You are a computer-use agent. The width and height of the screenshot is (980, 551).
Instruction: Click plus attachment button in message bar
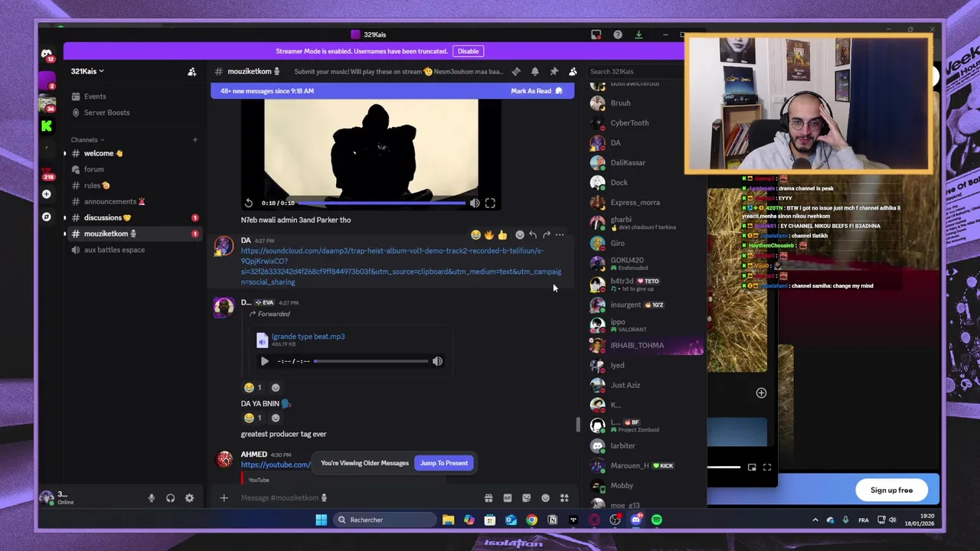click(x=224, y=498)
